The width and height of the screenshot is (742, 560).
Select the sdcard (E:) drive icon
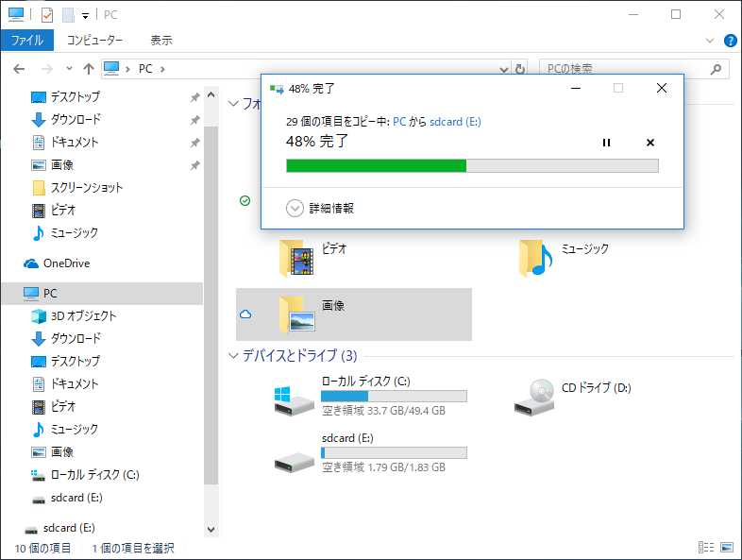tap(295, 462)
